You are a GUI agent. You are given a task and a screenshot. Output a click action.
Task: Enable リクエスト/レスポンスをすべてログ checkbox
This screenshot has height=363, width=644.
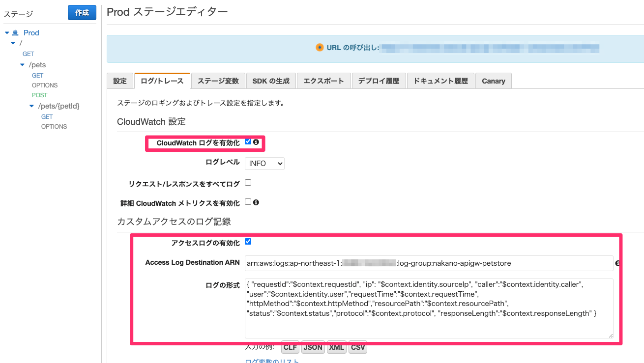(x=248, y=183)
